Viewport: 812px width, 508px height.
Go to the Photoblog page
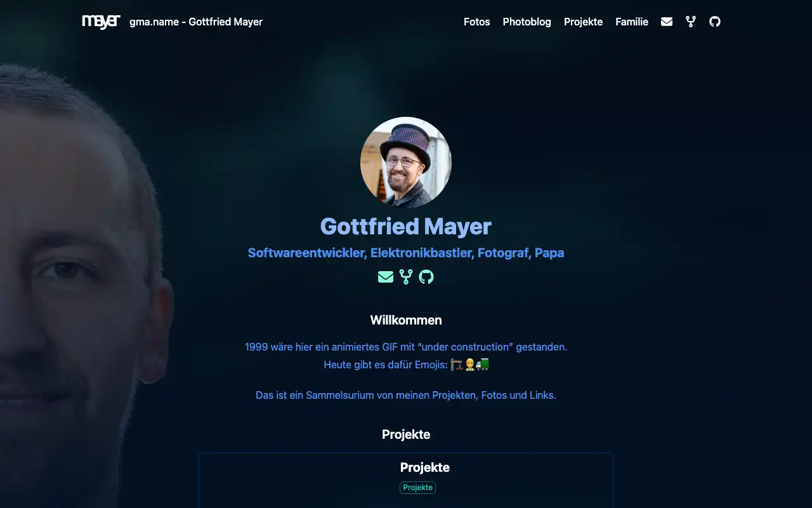pos(527,22)
